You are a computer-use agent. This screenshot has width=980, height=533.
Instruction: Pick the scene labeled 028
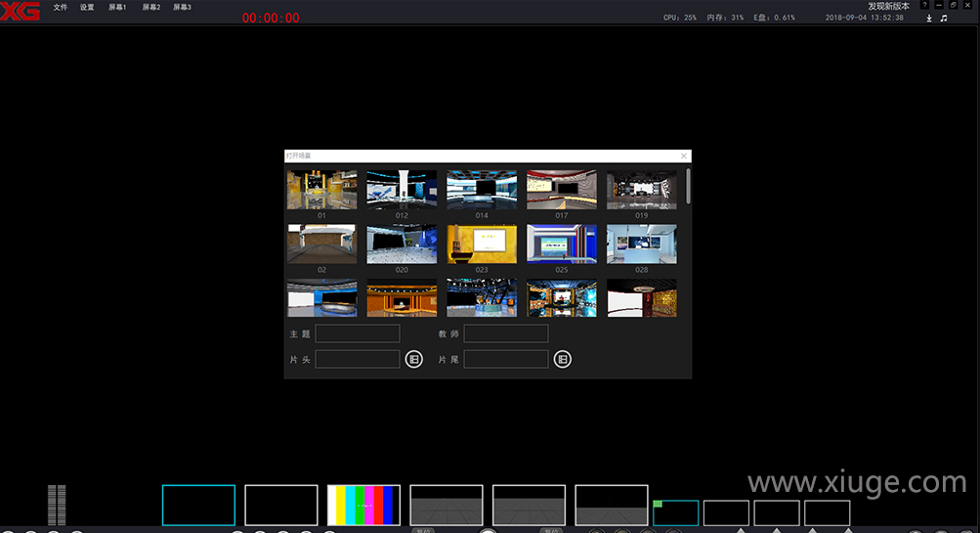[x=641, y=244]
